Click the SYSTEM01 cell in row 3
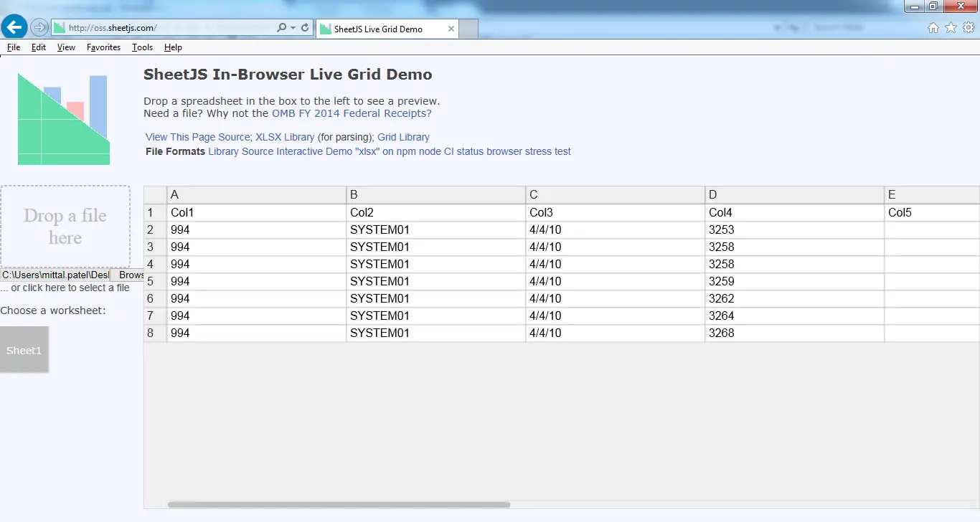The height and width of the screenshot is (522, 980). tap(436, 247)
